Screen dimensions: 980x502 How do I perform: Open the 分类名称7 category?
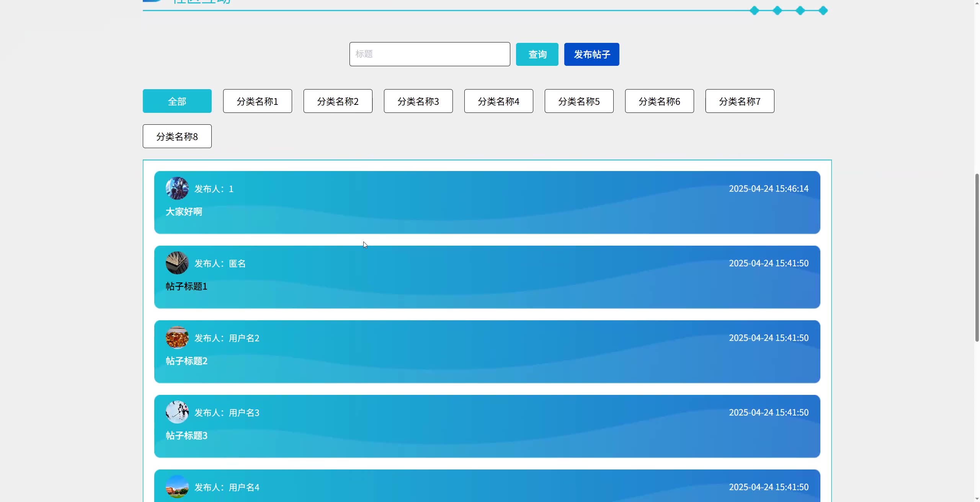[x=740, y=101]
